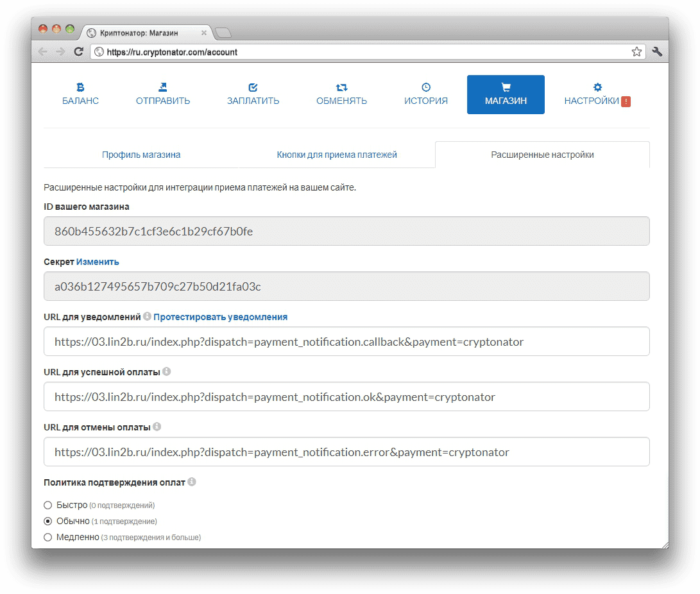Click the "Политика подтверждения оплат" label
The width and height of the screenshot is (700, 594).
(x=114, y=482)
